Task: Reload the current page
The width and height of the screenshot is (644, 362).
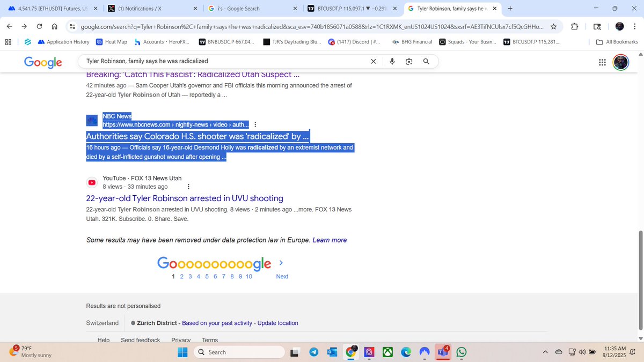Action: pyautogui.click(x=39, y=27)
